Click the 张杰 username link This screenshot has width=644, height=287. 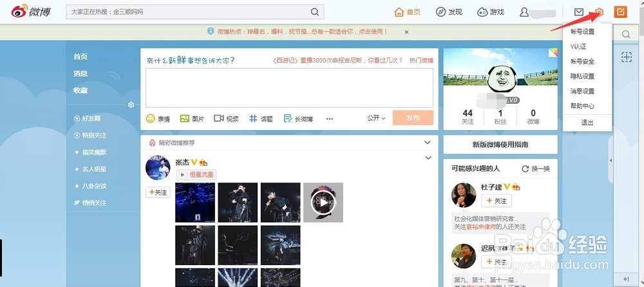coord(182,163)
